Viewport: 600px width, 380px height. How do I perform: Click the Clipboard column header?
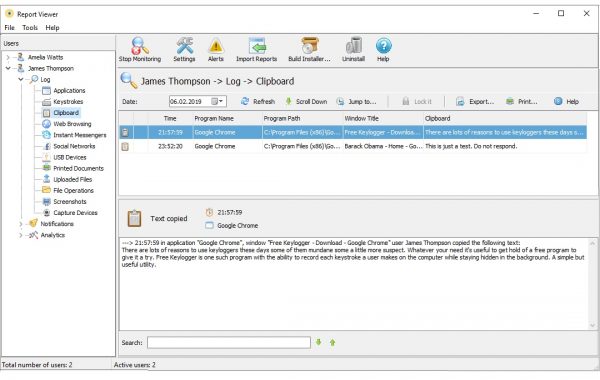point(505,119)
